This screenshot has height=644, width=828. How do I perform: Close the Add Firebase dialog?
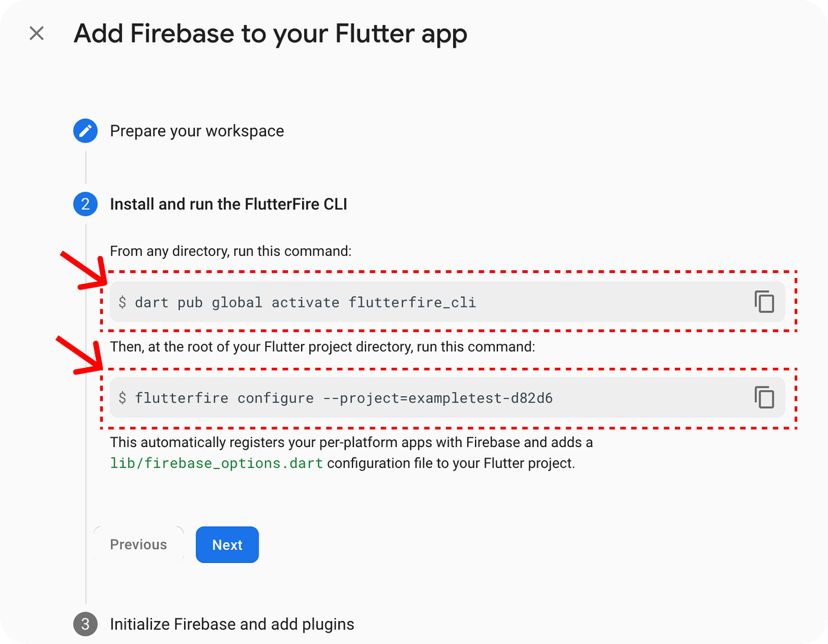37,33
